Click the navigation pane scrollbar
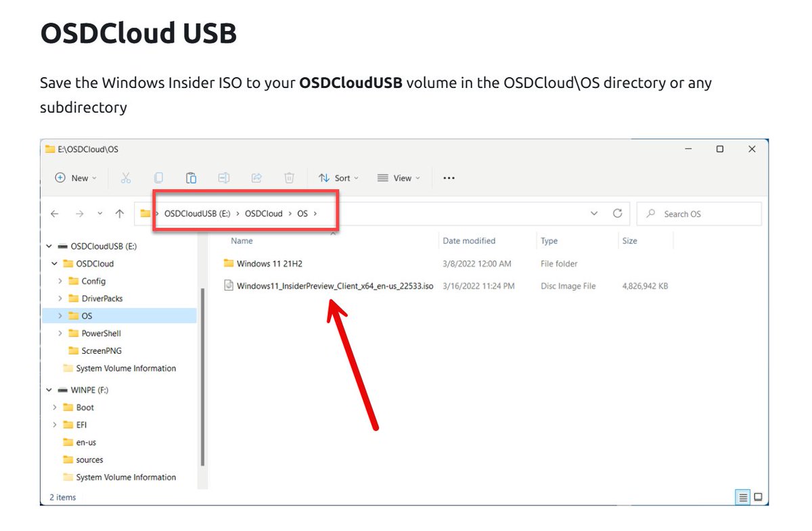The image size is (812, 531). pos(202,377)
